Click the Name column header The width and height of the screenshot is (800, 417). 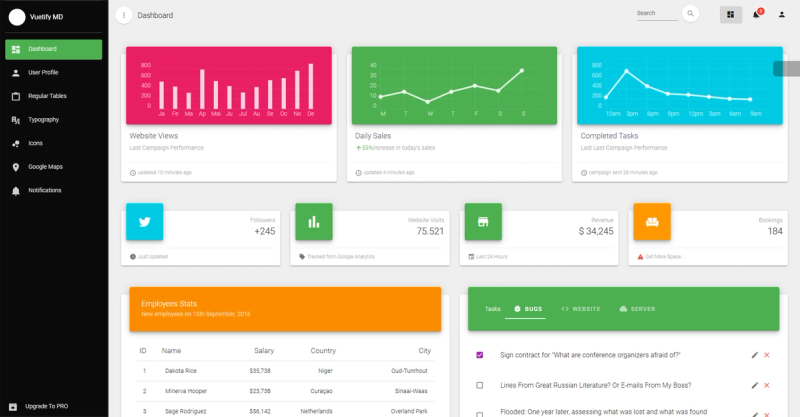point(171,351)
